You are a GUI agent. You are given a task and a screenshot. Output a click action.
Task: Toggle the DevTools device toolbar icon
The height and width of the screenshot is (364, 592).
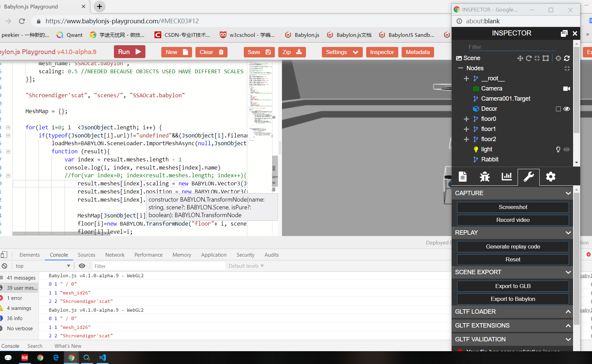(4, 255)
